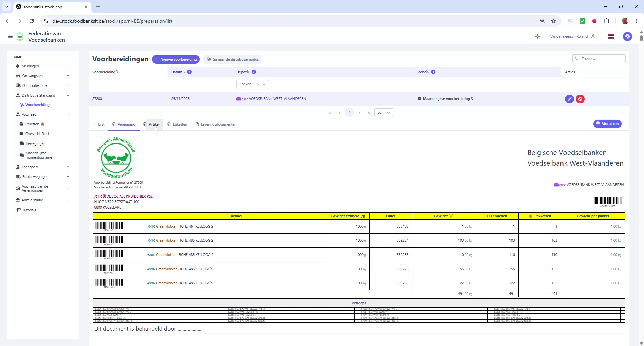The image size is (644, 346).
Task: Change language via Dutch flag icon
Action: [x=611, y=36]
